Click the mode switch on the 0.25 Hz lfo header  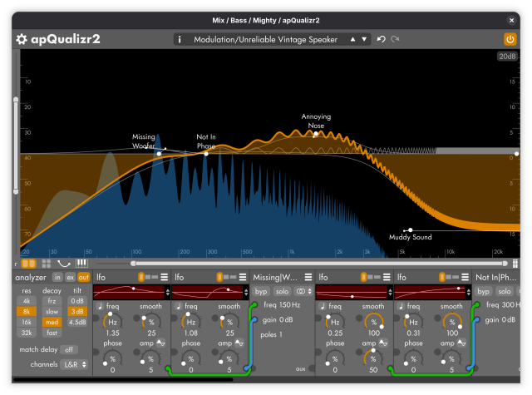point(371,277)
